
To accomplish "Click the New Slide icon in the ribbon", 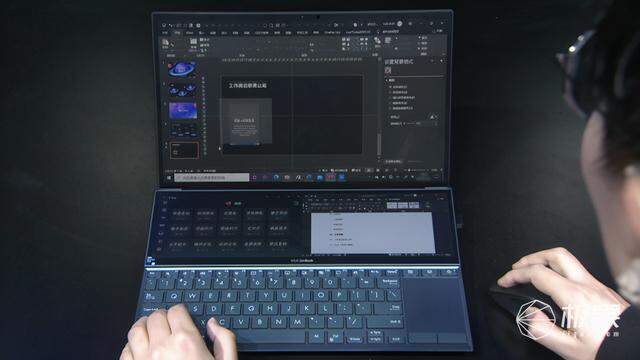I will pyautogui.click(x=193, y=43).
